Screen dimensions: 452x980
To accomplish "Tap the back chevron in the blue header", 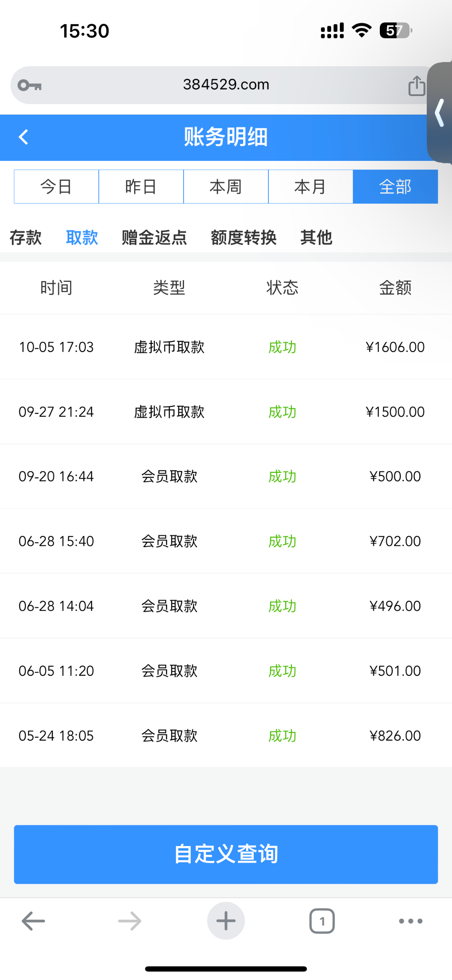I will click(x=24, y=137).
